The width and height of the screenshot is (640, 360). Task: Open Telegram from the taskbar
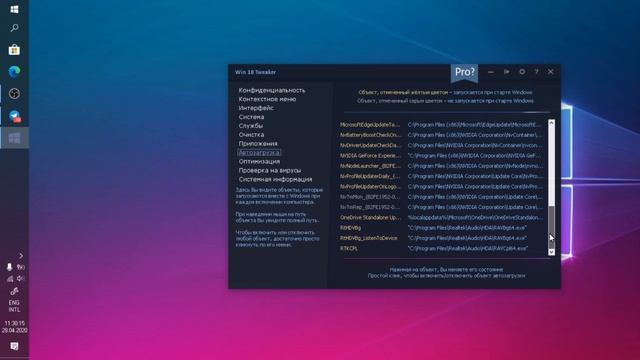15,116
